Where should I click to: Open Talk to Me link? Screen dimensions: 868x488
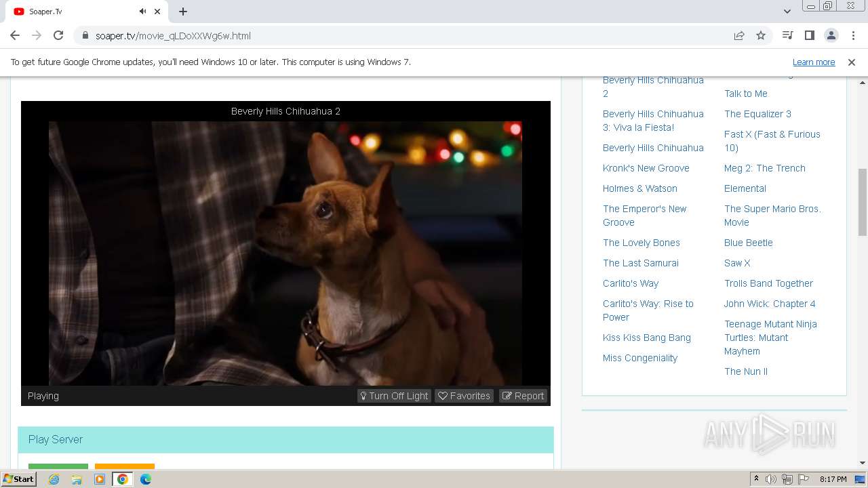point(745,94)
